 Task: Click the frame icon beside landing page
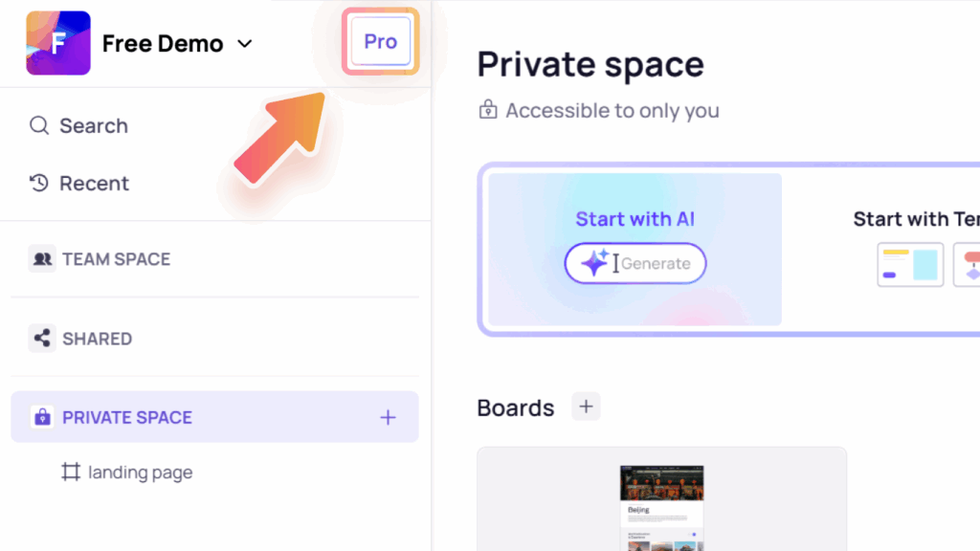click(71, 472)
